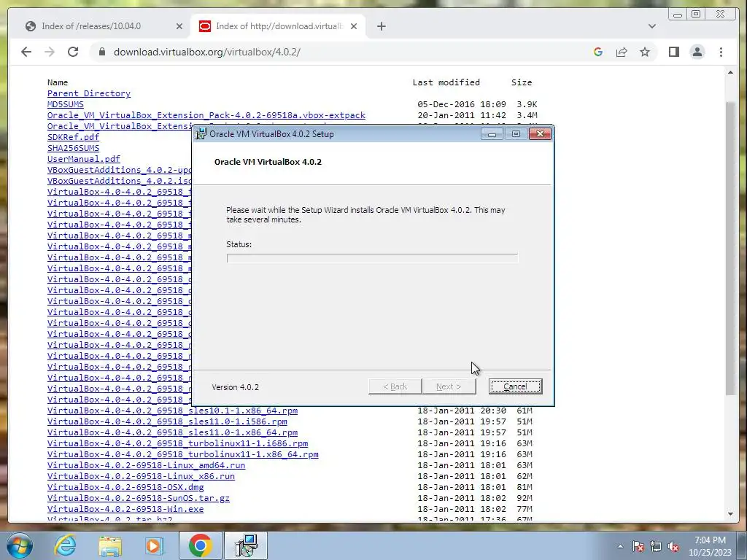Click 'Status:' label in Setup dialog

(x=239, y=244)
